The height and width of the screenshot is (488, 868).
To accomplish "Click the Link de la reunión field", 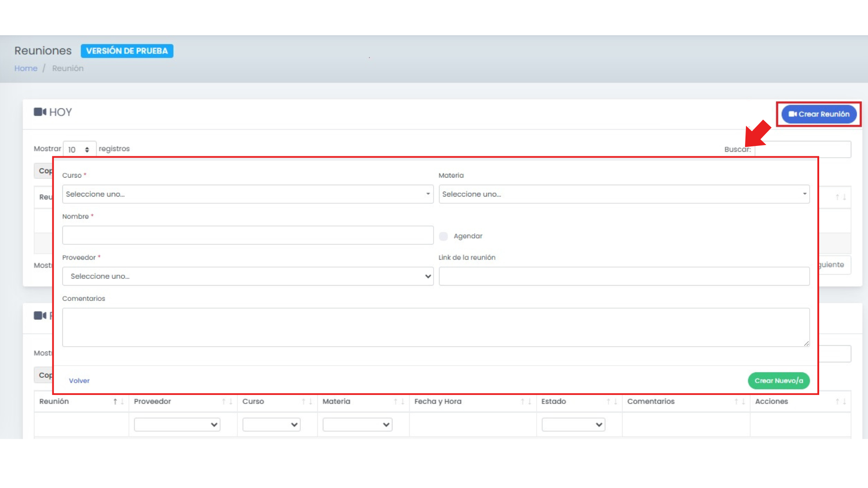I will [624, 277].
